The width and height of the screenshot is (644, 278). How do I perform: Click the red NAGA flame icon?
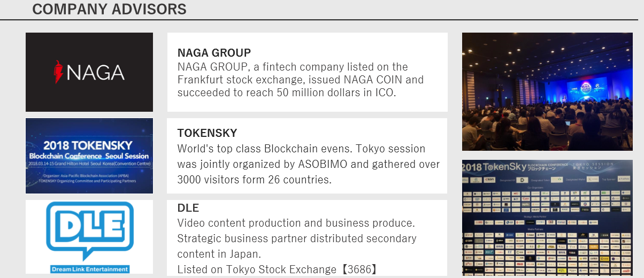[x=58, y=72]
